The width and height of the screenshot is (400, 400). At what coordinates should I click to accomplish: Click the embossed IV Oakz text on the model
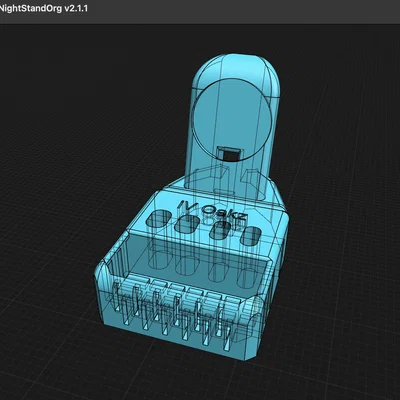[213, 210]
